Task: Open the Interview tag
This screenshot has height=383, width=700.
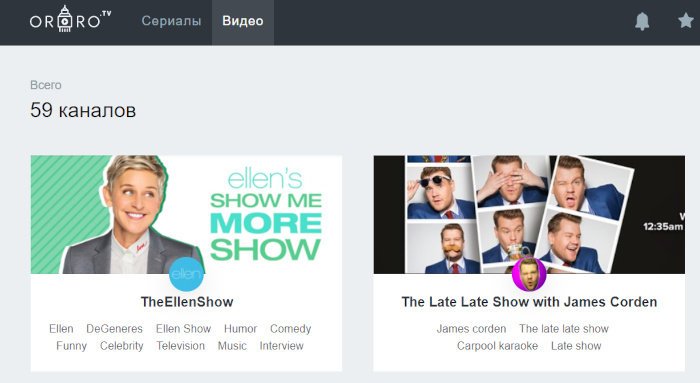Action: 281,346
